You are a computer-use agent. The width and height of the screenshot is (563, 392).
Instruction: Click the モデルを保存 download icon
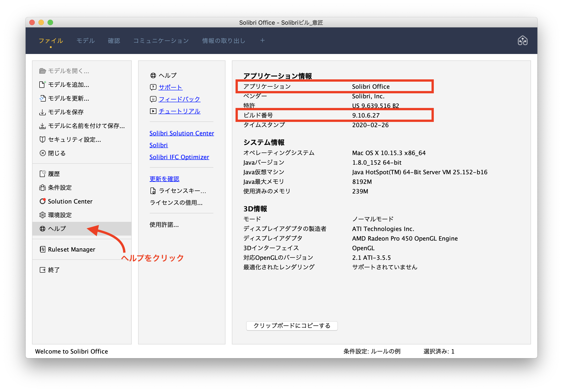coord(43,112)
